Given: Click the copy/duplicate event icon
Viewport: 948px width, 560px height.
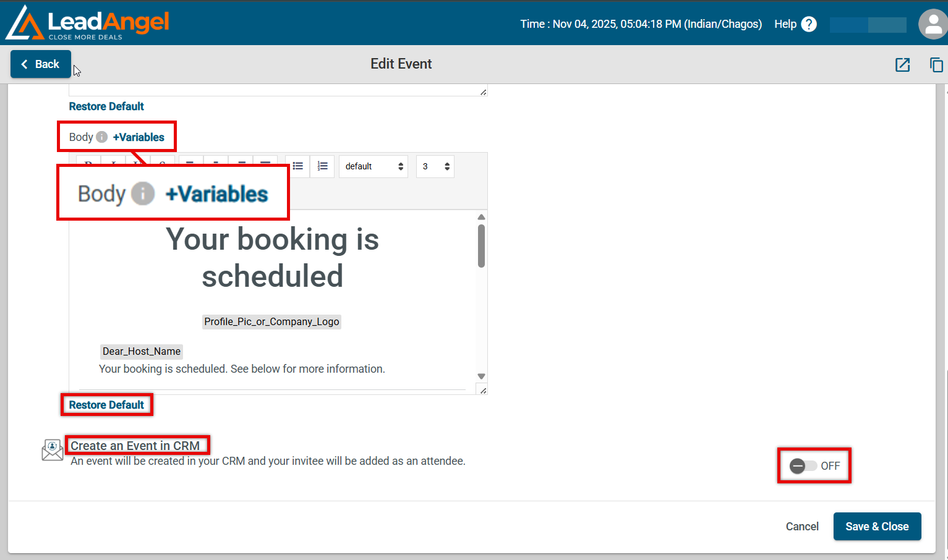Looking at the screenshot, I should click(936, 64).
